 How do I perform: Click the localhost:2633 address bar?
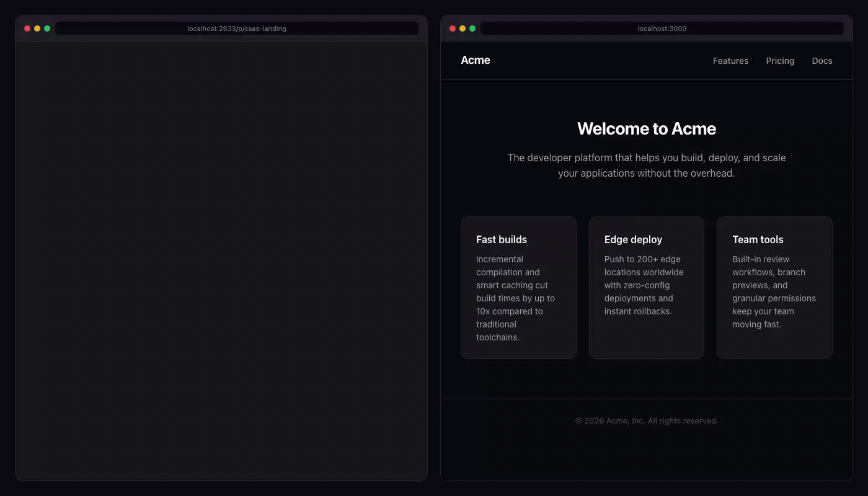[237, 28]
